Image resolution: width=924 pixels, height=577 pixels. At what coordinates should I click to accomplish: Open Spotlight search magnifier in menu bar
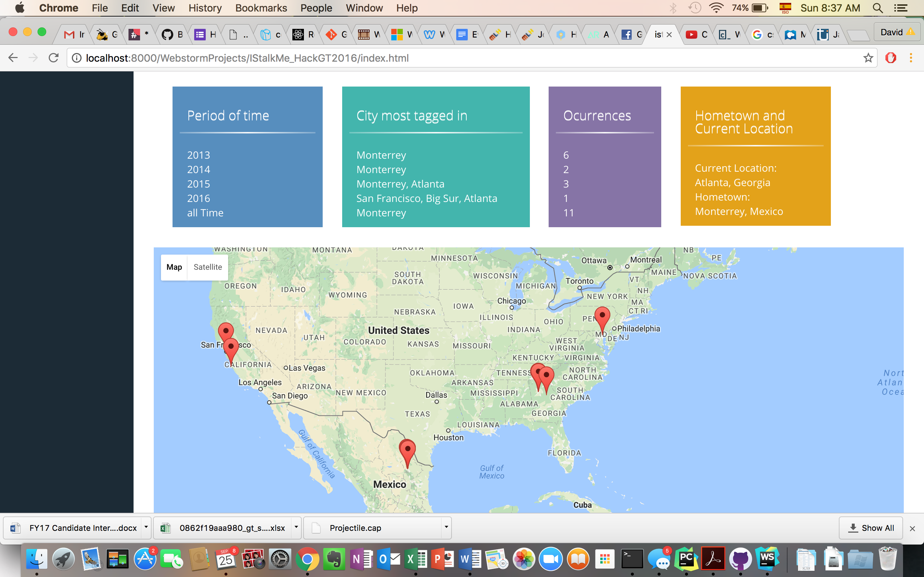click(877, 8)
